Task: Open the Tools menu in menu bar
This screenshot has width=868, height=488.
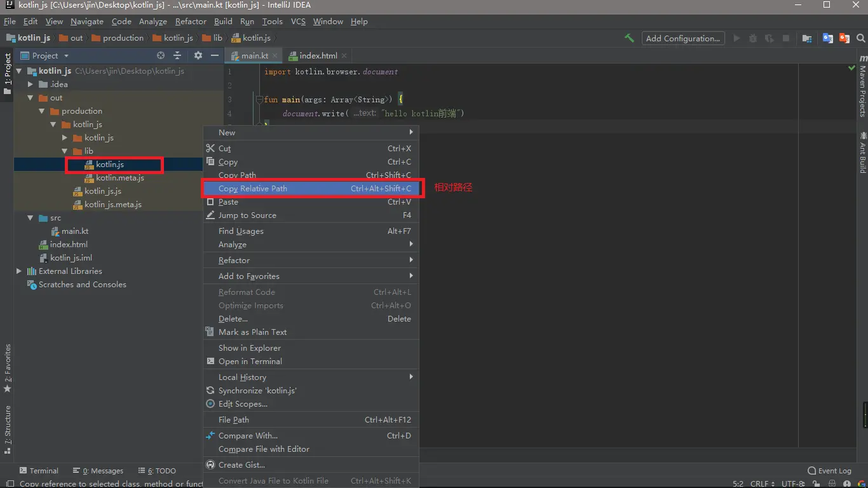Action: click(272, 22)
